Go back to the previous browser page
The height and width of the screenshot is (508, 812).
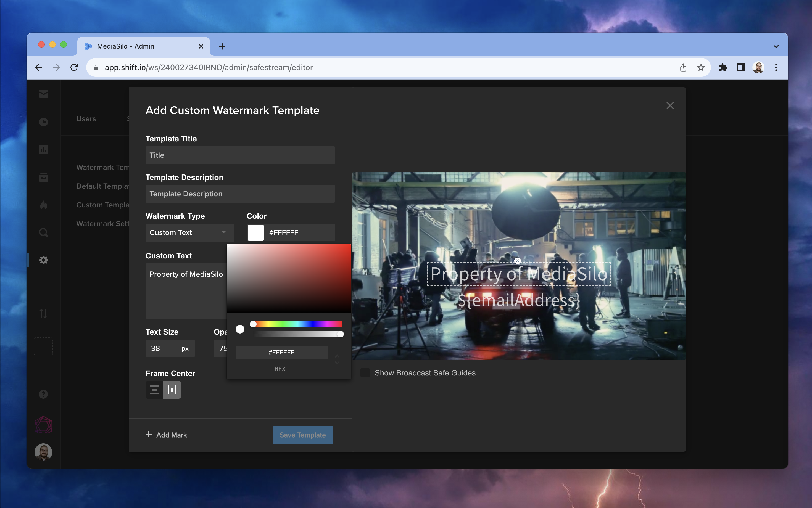(39, 68)
